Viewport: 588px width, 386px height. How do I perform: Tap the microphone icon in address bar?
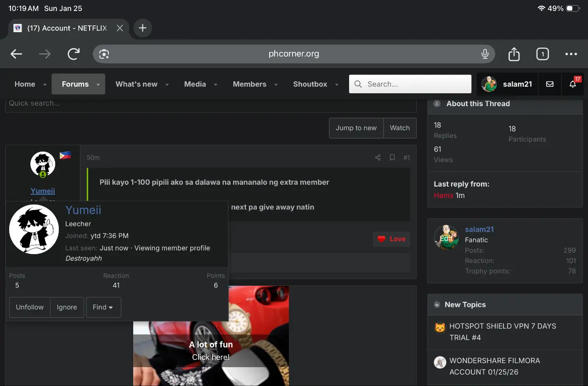(x=485, y=54)
